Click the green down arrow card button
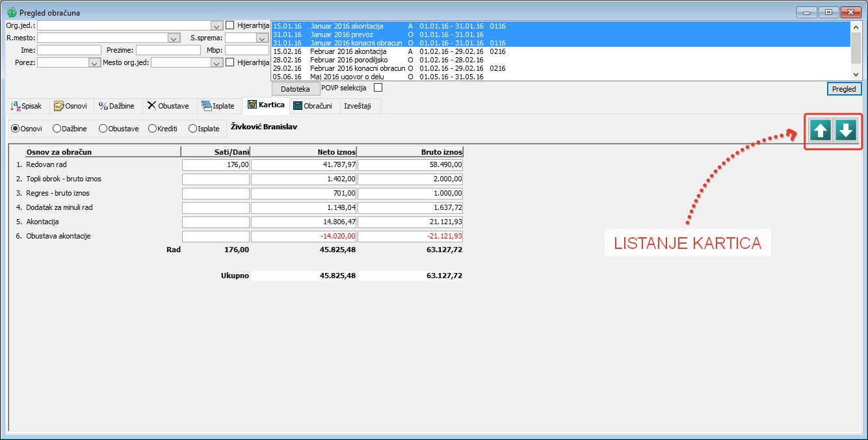 point(845,130)
